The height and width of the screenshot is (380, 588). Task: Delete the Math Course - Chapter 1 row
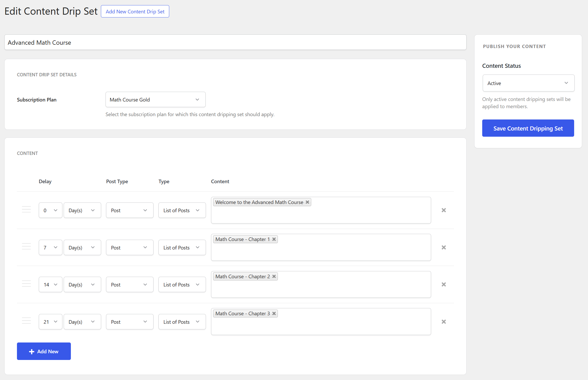443,247
